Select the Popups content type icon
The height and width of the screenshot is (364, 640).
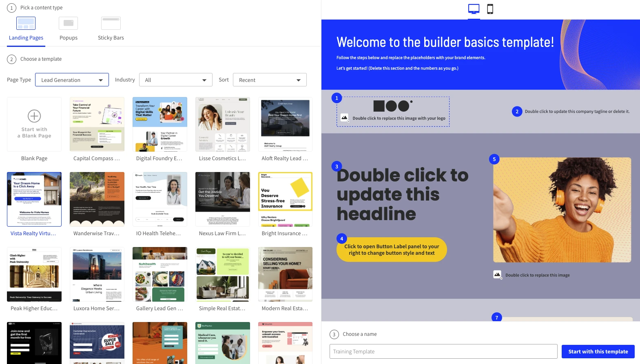click(68, 23)
